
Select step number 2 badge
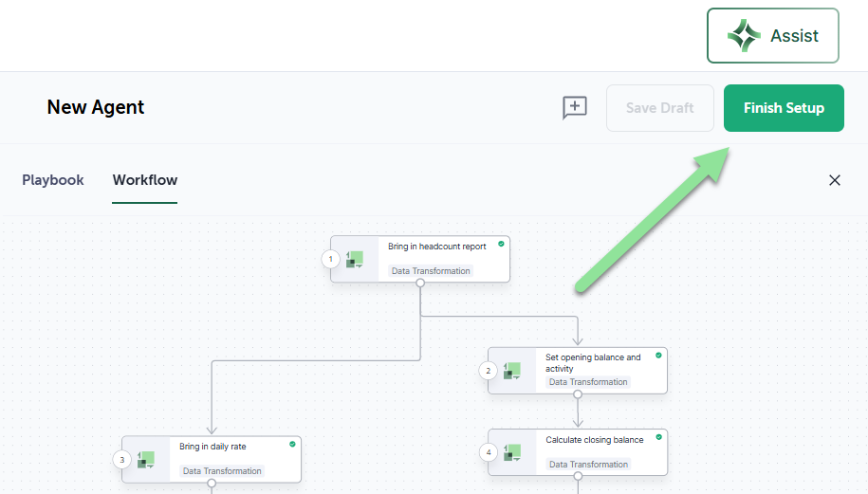coord(489,371)
